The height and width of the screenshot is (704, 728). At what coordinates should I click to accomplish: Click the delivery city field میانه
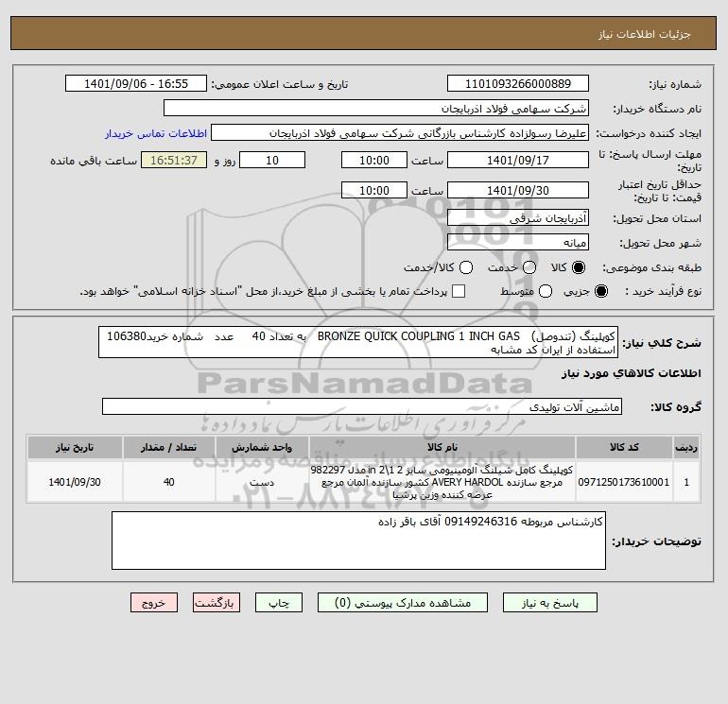(x=518, y=242)
